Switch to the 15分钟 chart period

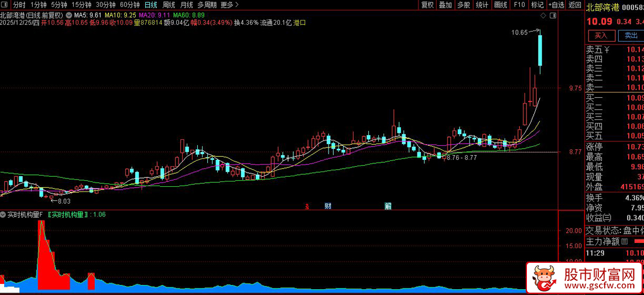[81, 5]
